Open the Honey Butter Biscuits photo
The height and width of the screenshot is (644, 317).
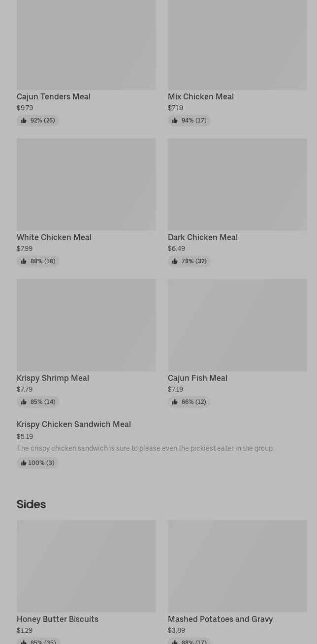(86, 566)
